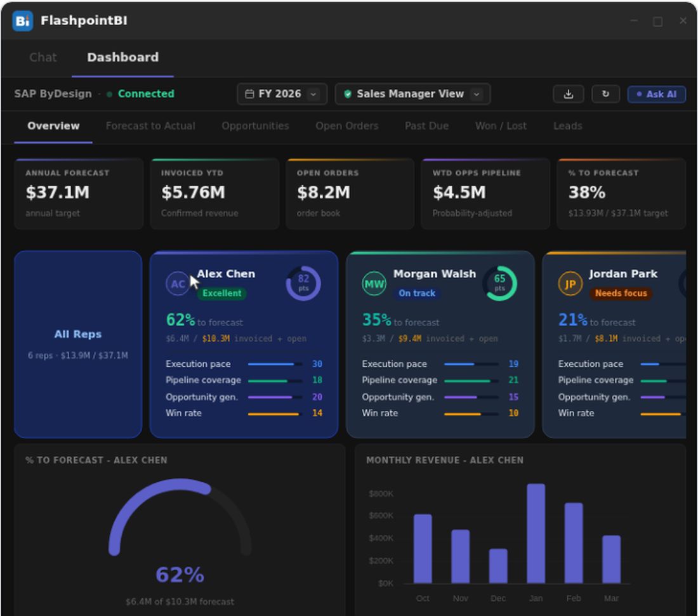Click Morgan Walsh's Win rate bar

pyautogui.click(x=471, y=414)
